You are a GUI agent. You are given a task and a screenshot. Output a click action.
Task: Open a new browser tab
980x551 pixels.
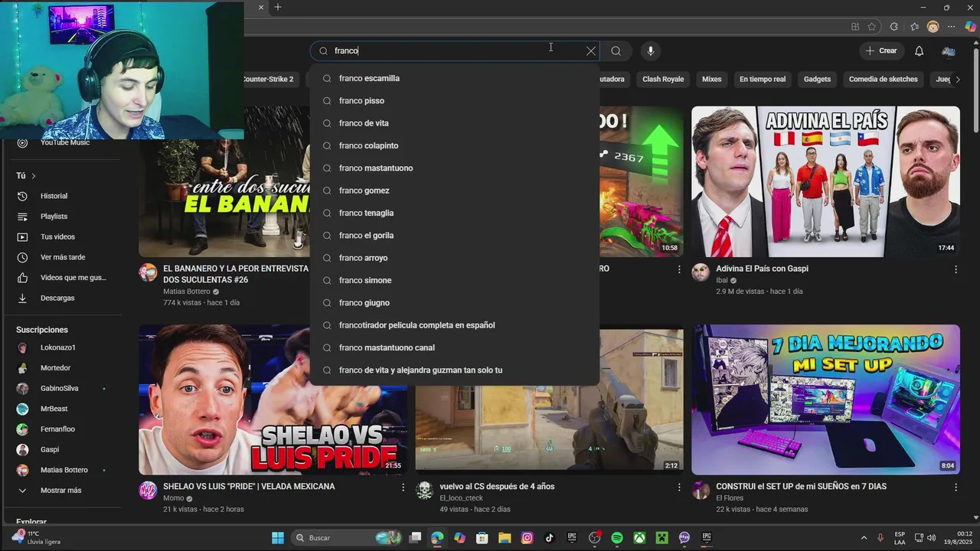pos(278,8)
